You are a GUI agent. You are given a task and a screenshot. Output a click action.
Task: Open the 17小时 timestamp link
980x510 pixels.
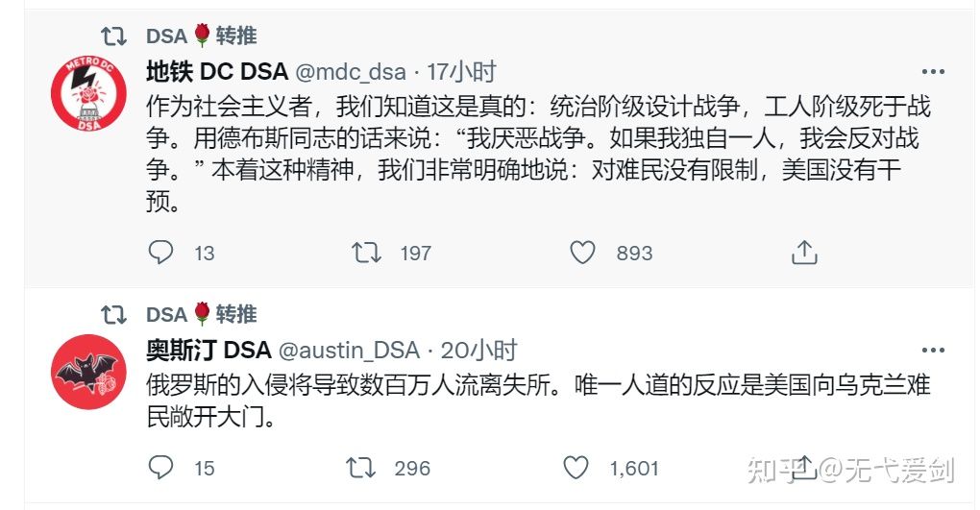462,71
